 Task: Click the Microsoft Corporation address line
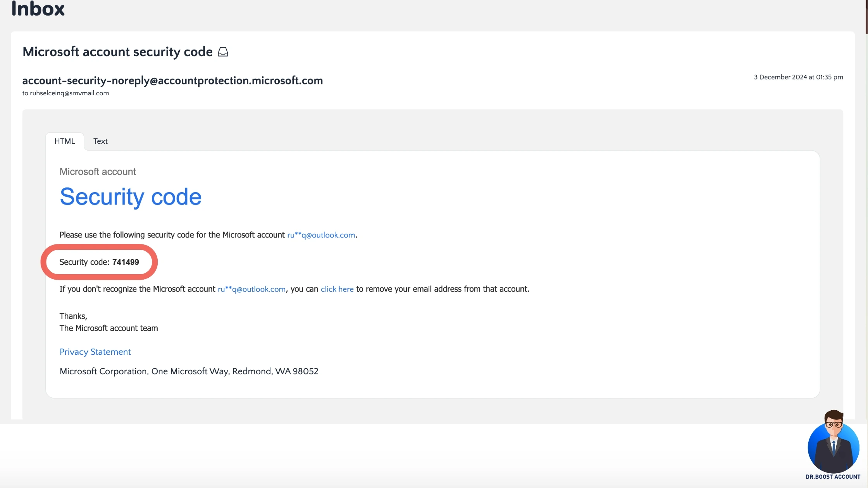pyautogui.click(x=189, y=371)
